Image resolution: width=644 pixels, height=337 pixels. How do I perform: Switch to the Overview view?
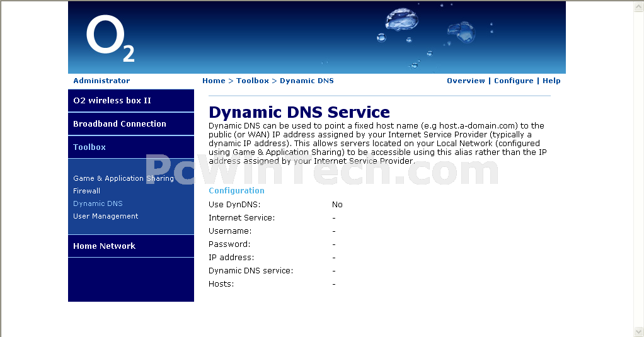(466, 81)
